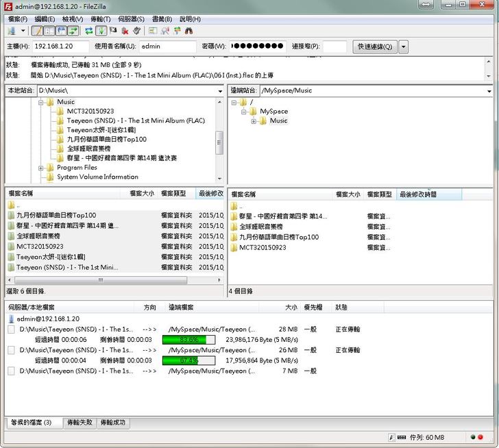Click the process queue toolbar icon
This screenshot has height=448, width=499.
coord(101,31)
